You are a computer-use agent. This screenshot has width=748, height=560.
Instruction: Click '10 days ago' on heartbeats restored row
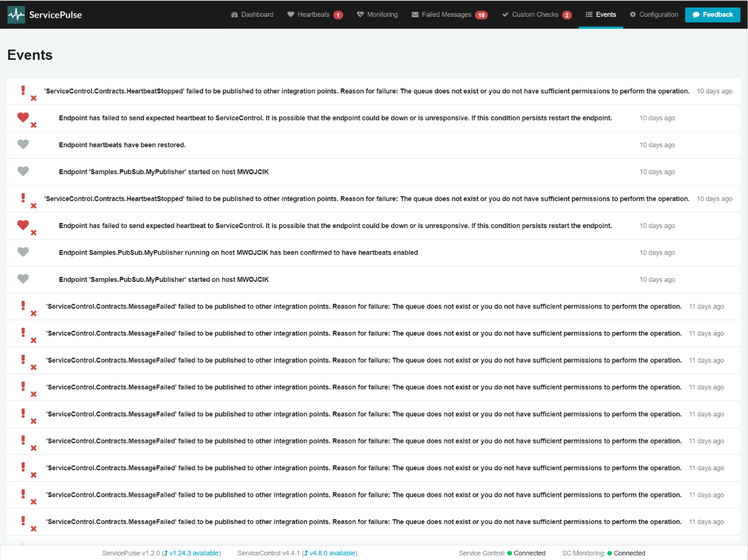tap(657, 145)
